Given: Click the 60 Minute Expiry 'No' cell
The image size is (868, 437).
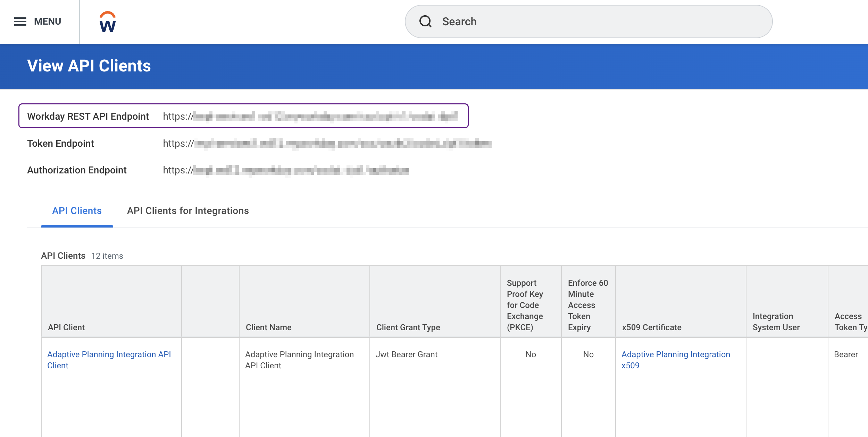Looking at the screenshot, I should tap(588, 354).
